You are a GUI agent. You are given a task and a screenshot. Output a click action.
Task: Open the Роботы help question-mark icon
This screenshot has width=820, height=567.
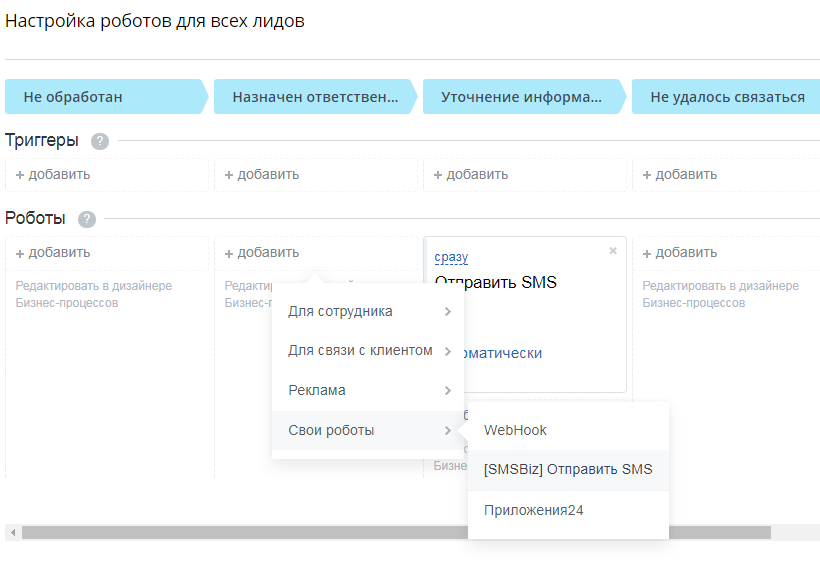[x=87, y=219]
